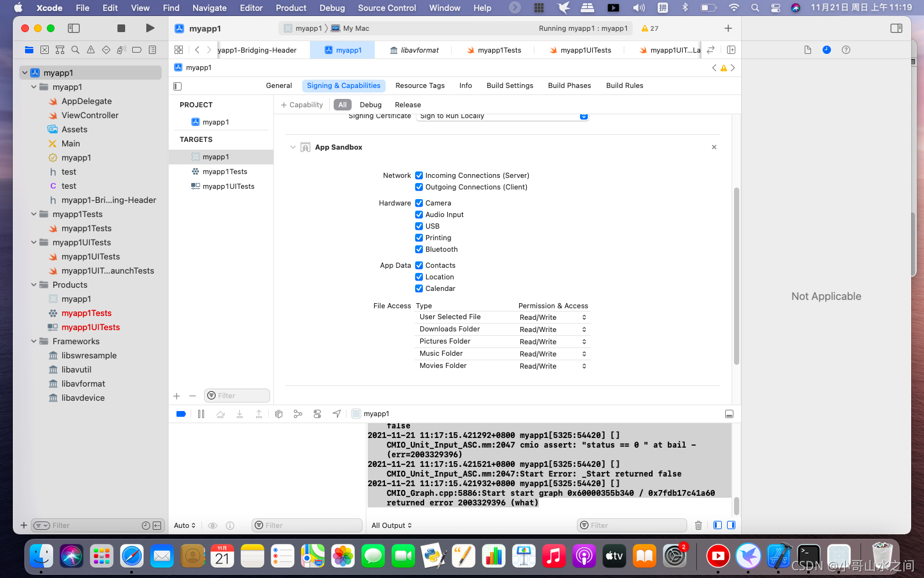The image size is (924, 578).
Task: Click the step over debug icon
Action: [x=220, y=414]
